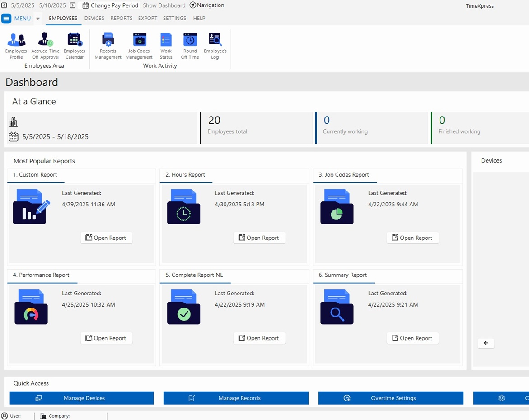This screenshot has width=529, height=420.
Task: Go to next pay period arrow
Action: 73,5
